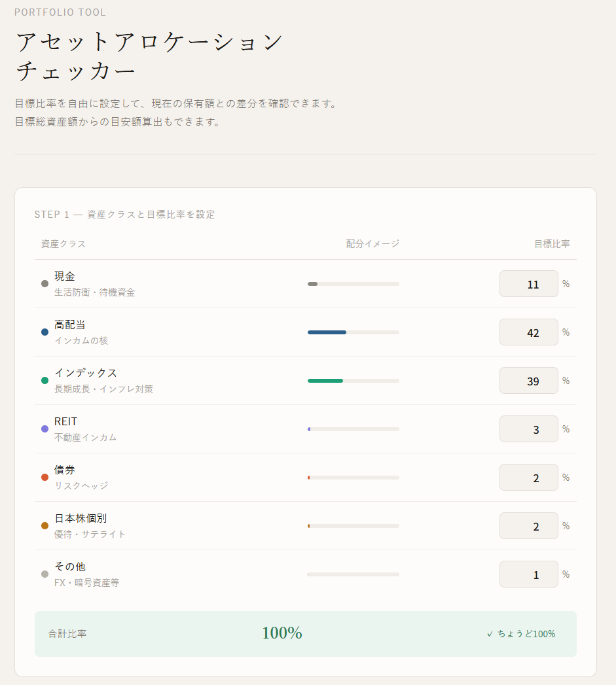
Task: Click the orange dot beside 日本株個別
Action: click(45, 526)
